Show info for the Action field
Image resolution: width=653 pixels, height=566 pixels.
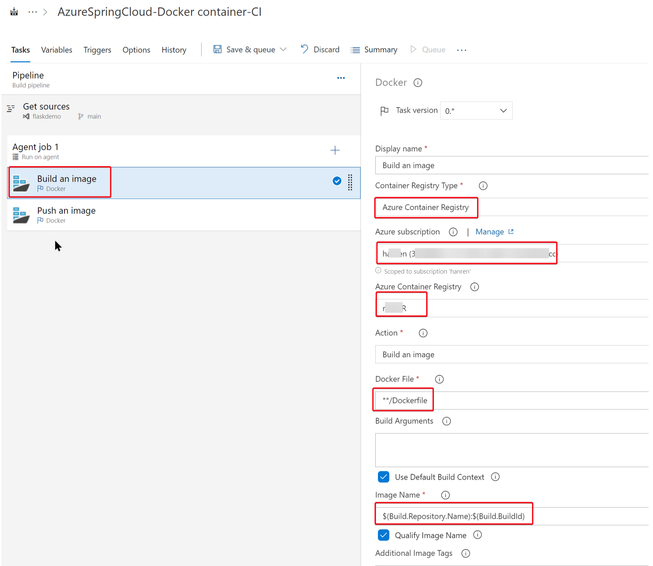(x=423, y=333)
